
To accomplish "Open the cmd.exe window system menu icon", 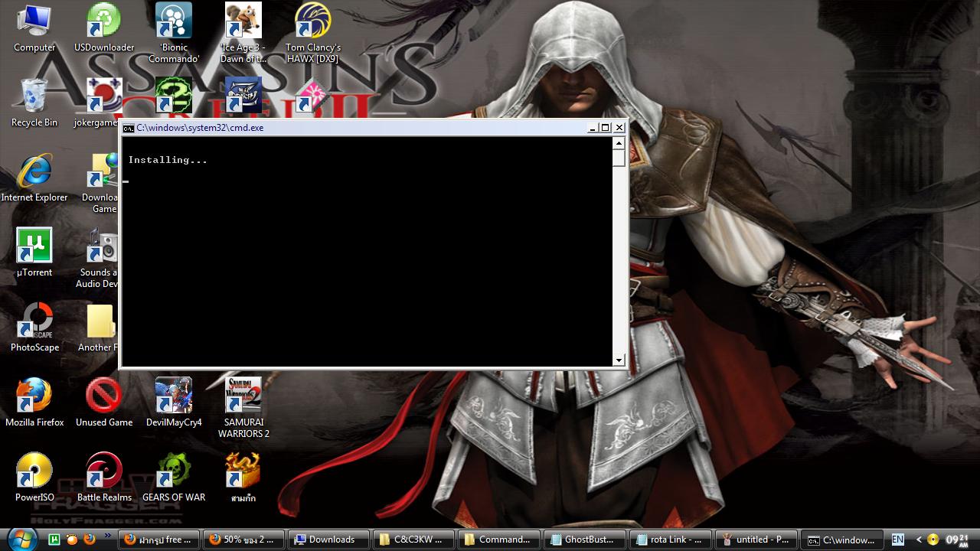I will click(x=129, y=128).
